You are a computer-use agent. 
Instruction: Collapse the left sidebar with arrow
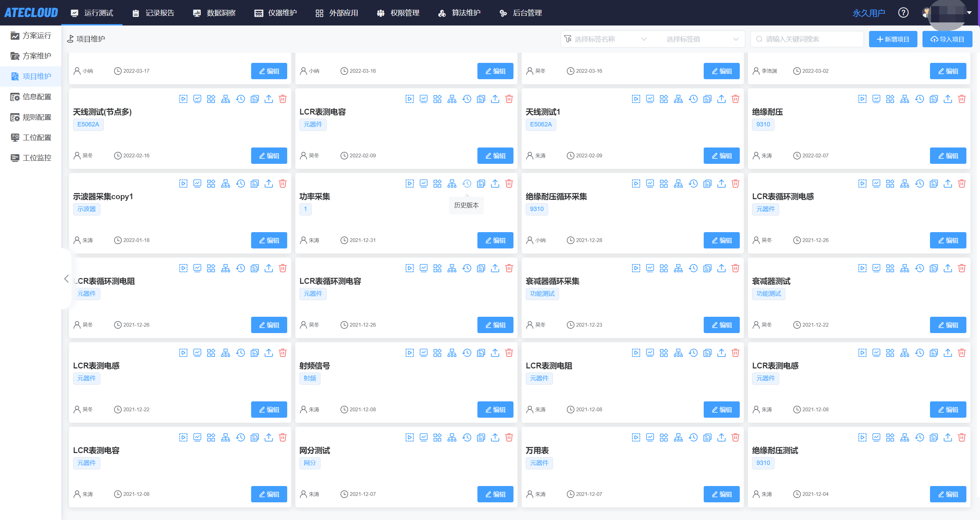(x=66, y=279)
